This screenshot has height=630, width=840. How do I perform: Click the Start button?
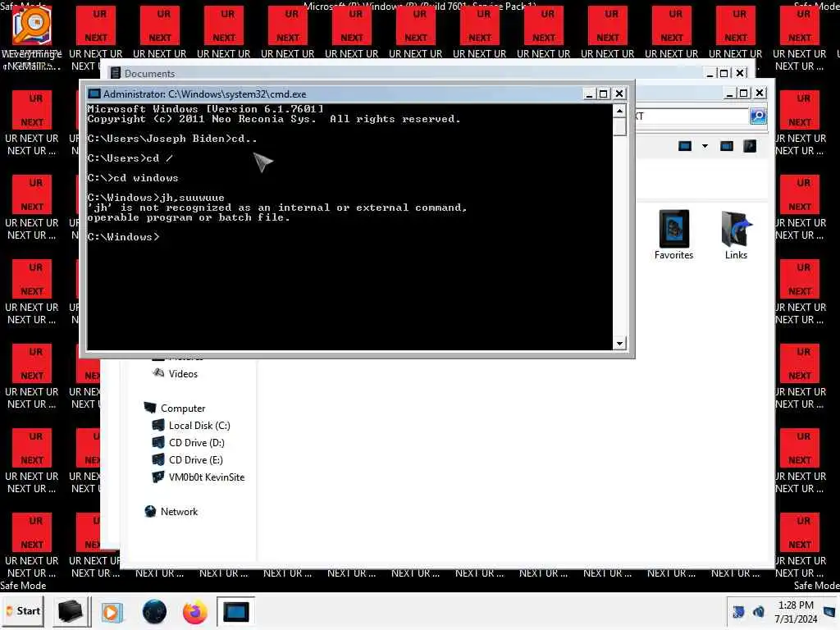(x=23, y=611)
